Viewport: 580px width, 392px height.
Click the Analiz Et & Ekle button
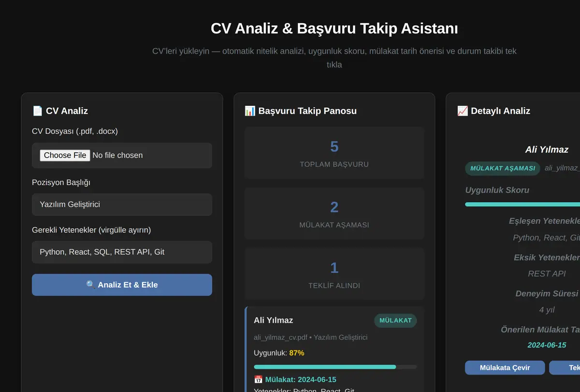tap(122, 285)
